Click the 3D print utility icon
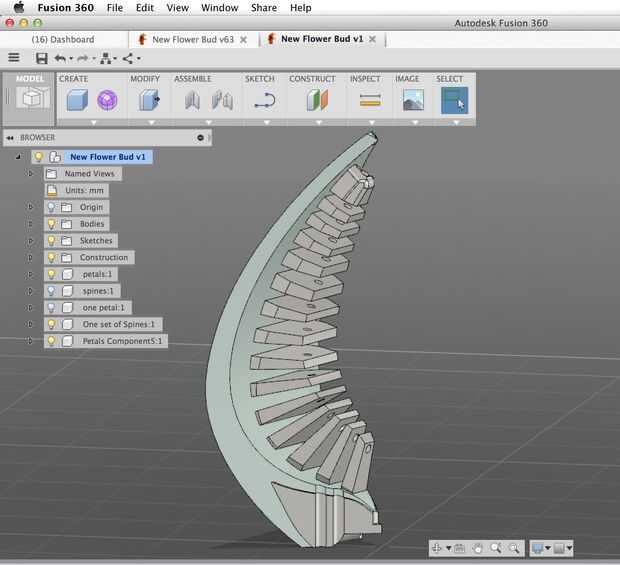 pos(106,59)
